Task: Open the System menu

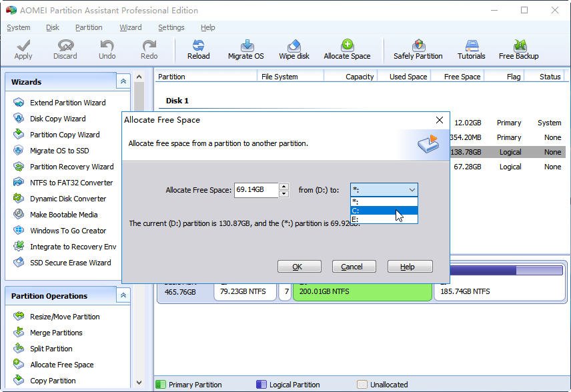Action: point(19,27)
